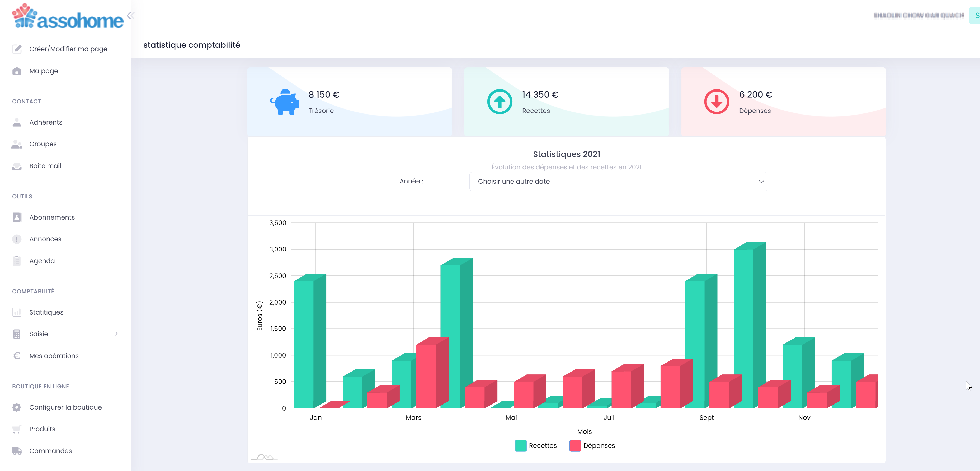
Task: Click the Agenda clipboard icon
Action: point(17,261)
